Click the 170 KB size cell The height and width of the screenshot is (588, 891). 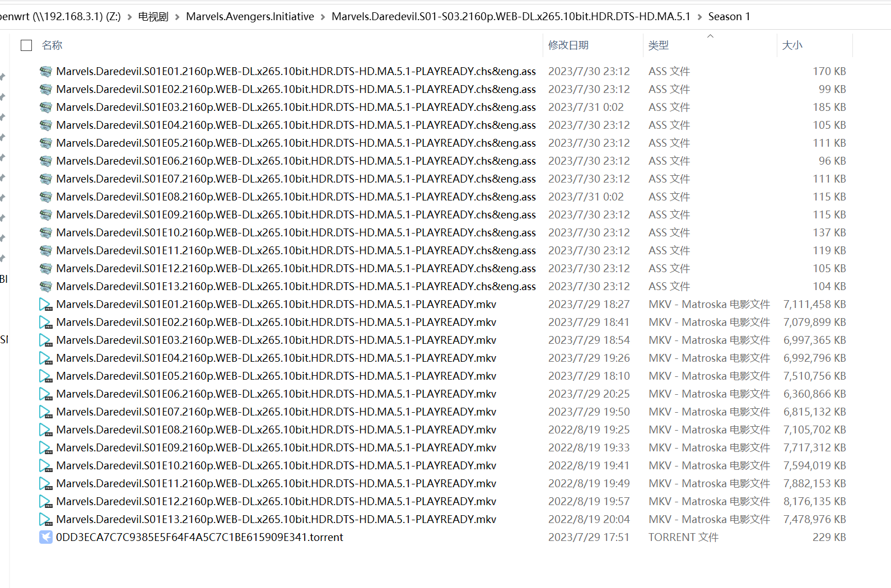click(x=829, y=71)
